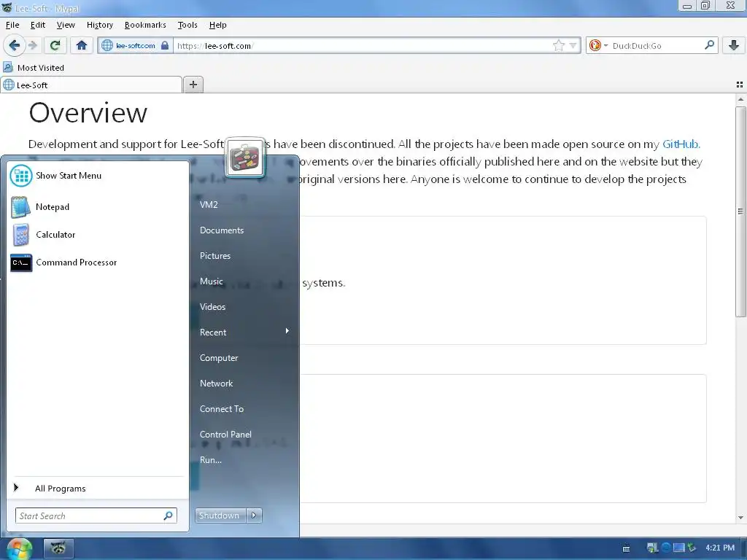Click the blue globe tray icon
Image resolution: width=747 pixels, height=560 pixels.
[x=666, y=548]
